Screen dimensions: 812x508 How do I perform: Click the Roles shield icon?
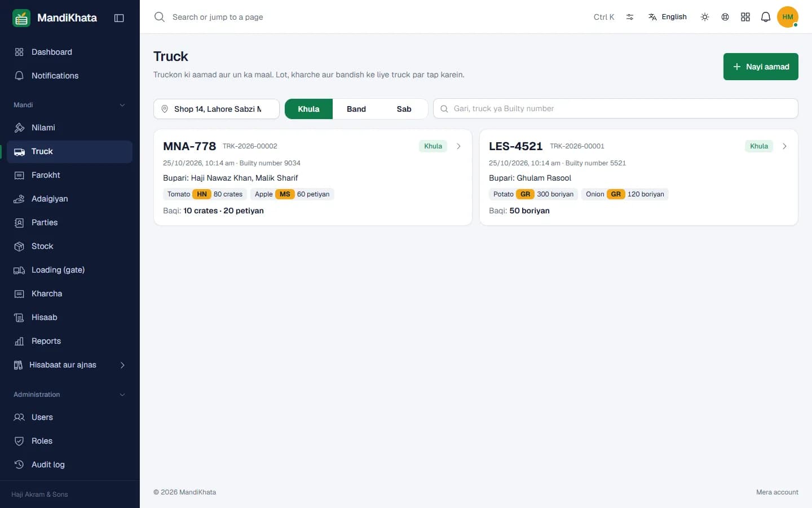[19, 441]
